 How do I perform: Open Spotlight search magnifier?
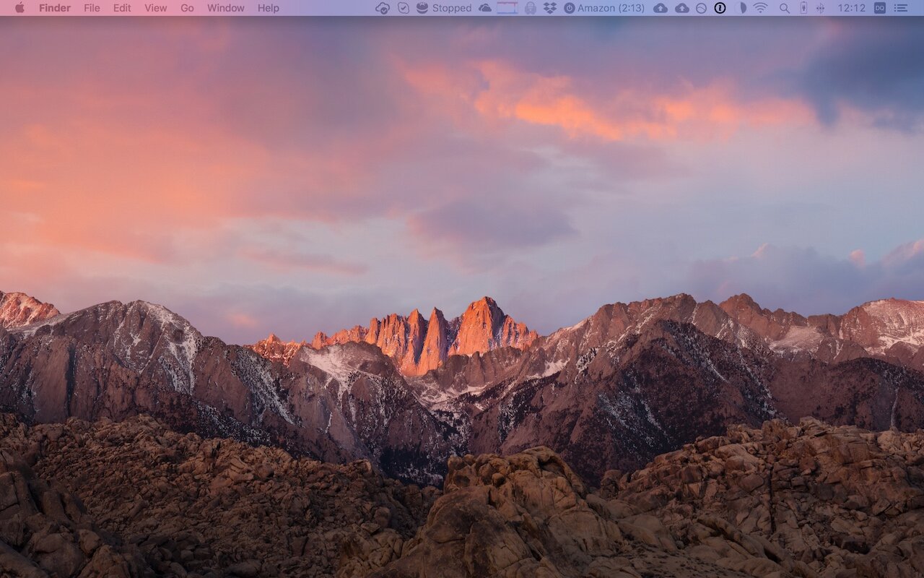tap(784, 8)
